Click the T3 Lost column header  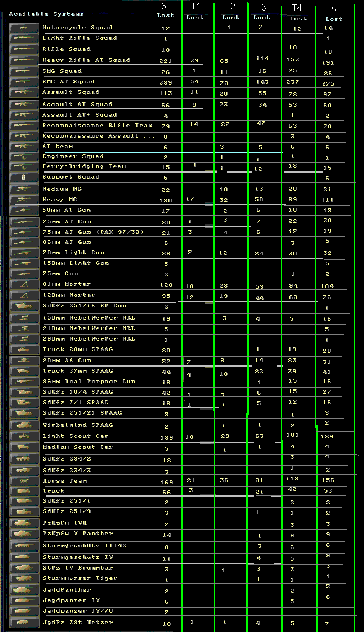(x=261, y=12)
